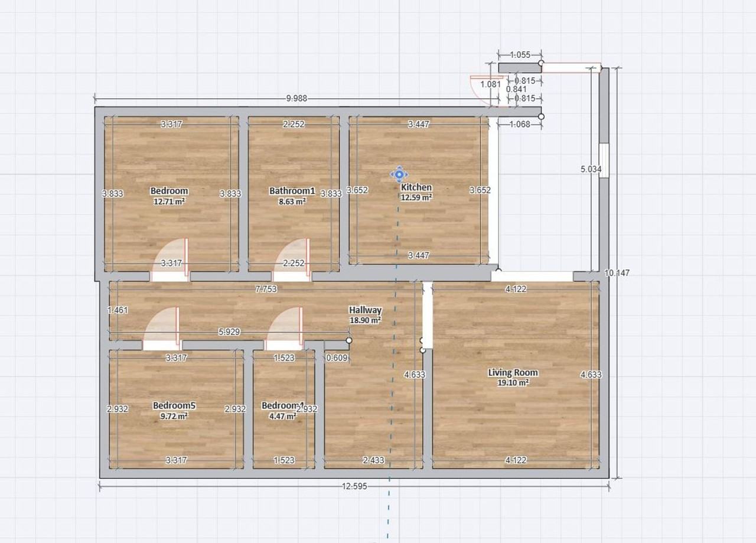Select the Bathroom1 room label
This screenshot has width=756, height=543.
pos(292,191)
